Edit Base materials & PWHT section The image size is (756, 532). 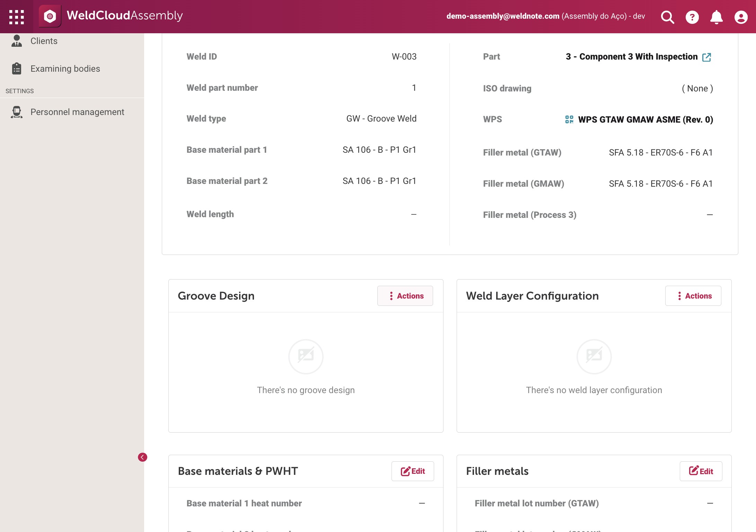point(413,471)
